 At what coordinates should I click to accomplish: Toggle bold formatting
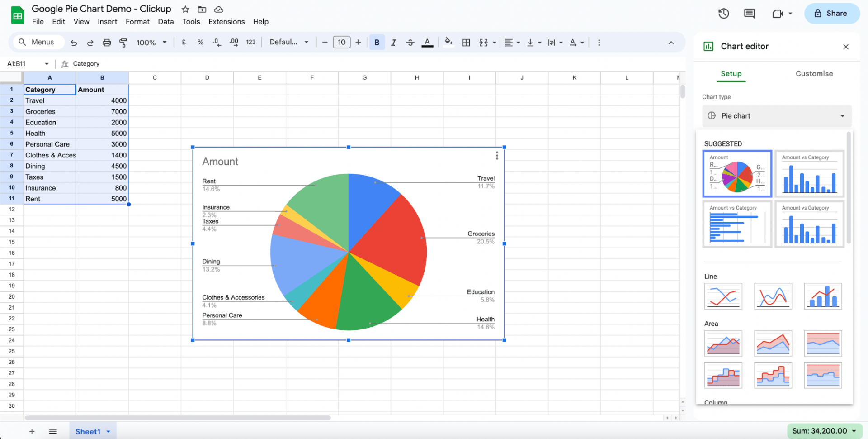coord(377,42)
